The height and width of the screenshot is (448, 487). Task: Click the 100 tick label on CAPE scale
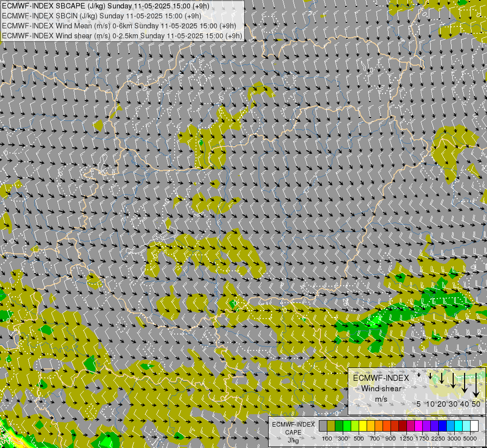[327, 439]
